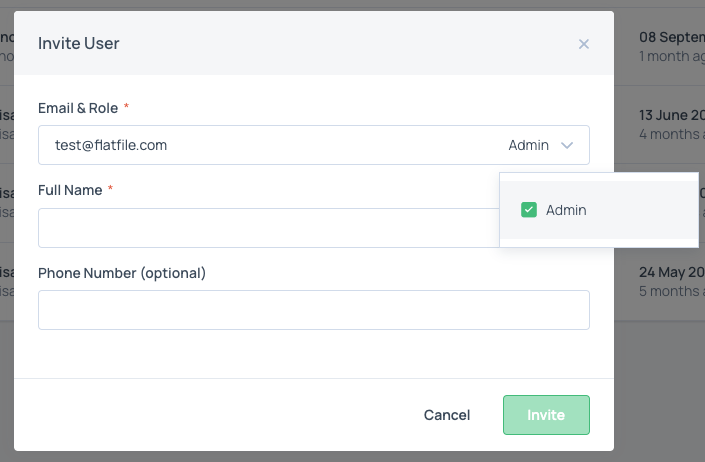Click the green Invite button
The height and width of the screenshot is (462, 705).
click(546, 415)
